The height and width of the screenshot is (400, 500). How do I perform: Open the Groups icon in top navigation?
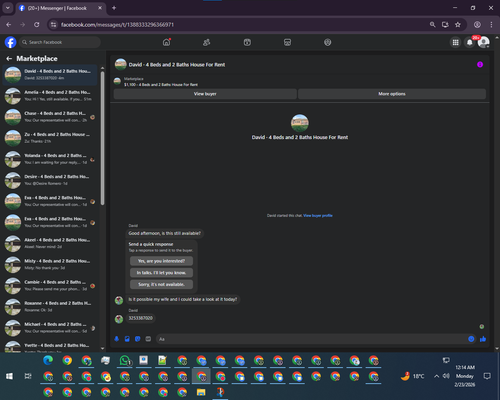[328, 42]
